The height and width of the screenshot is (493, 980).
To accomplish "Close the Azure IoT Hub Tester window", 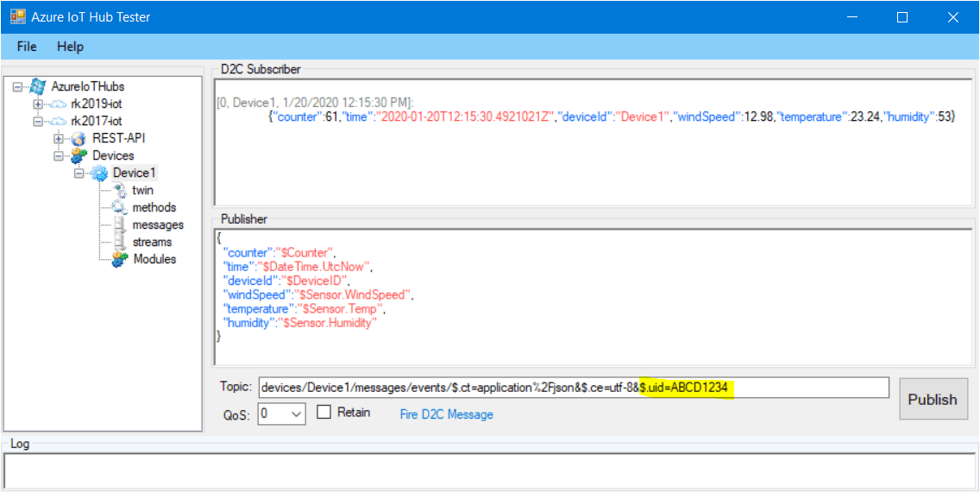I will coord(953,17).
